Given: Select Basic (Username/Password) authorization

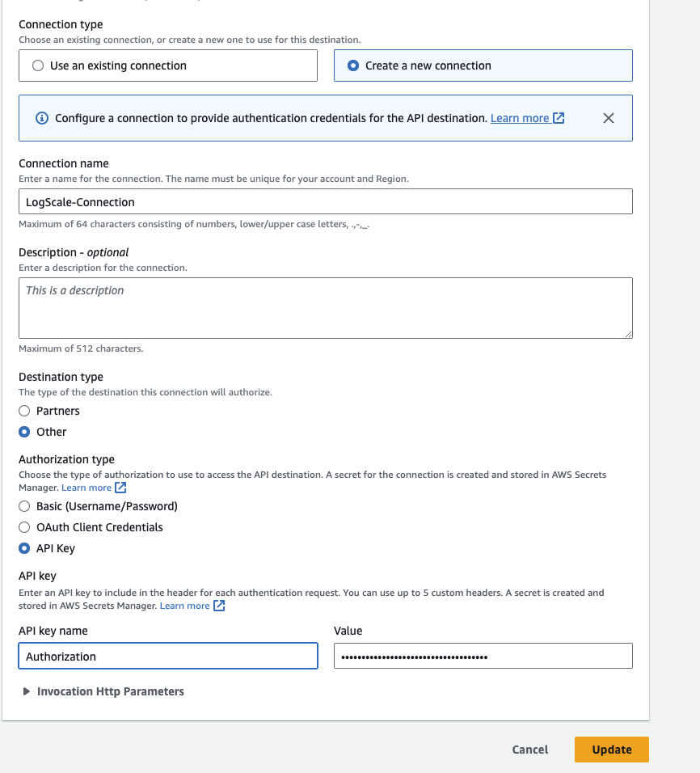Looking at the screenshot, I should [24, 506].
